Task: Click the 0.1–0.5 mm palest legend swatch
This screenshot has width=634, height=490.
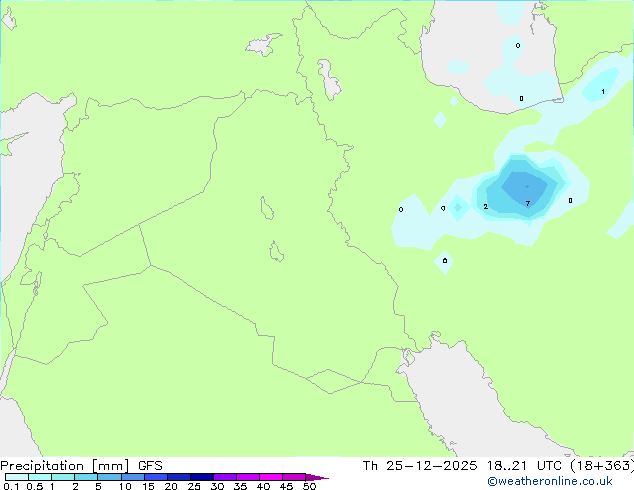Action: (x=17, y=477)
